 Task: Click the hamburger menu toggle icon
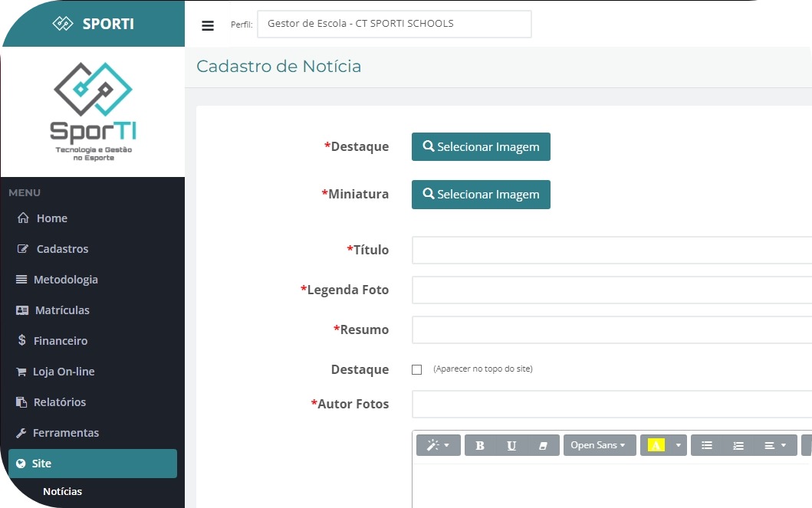tap(208, 25)
